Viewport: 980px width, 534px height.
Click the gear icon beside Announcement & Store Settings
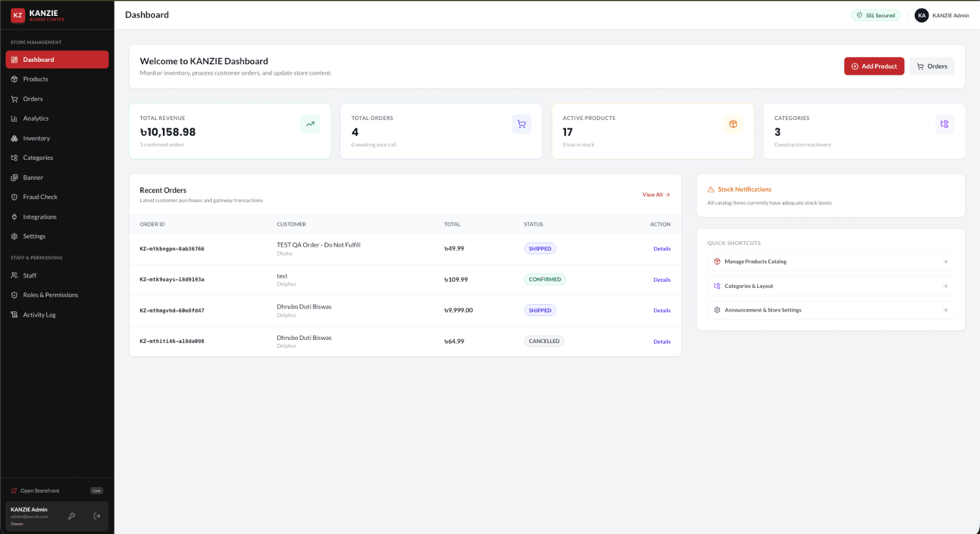[x=717, y=310]
